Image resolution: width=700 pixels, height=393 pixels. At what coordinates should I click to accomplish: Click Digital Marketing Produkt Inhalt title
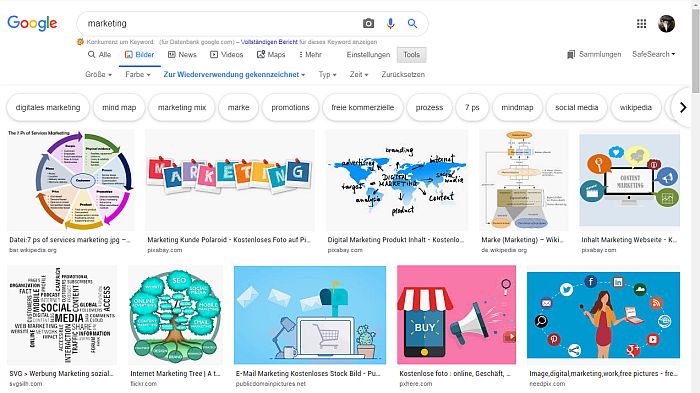396,240
